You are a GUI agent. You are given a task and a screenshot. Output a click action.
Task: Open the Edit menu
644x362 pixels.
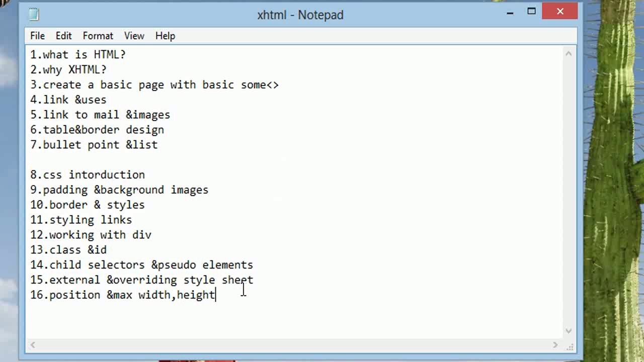tap(63, 36)
